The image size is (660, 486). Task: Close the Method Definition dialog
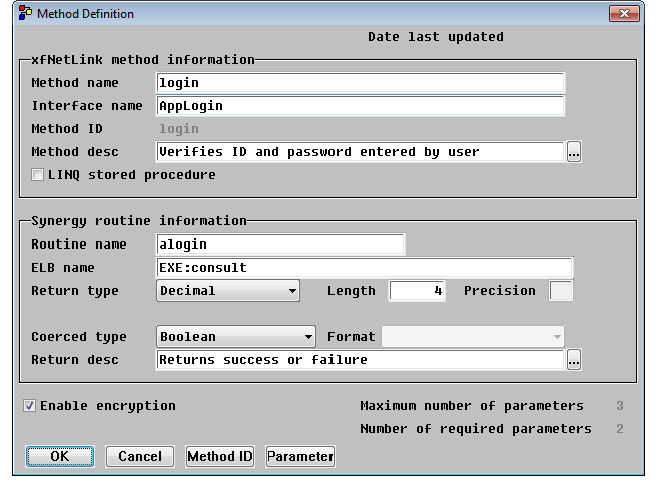click(x=624, y=14)
